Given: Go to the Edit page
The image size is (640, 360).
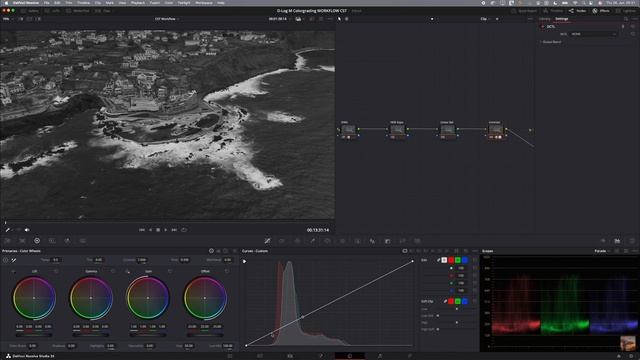Looking at the screenshot, I should coord(290,356).
